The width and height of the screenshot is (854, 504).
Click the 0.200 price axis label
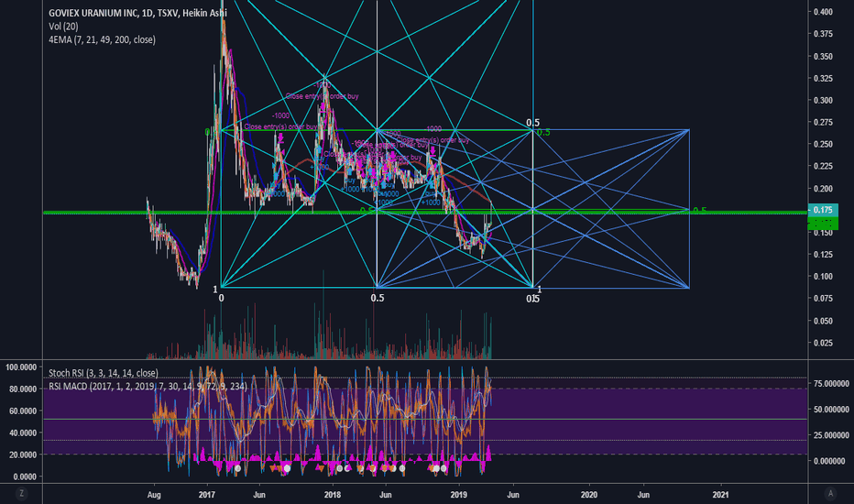click(823, 189)
